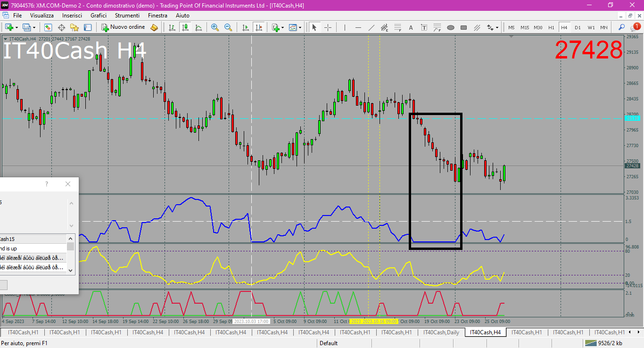Select the Fibonacci arcs tool
The image size is (644, 348).
coord(437,27)
